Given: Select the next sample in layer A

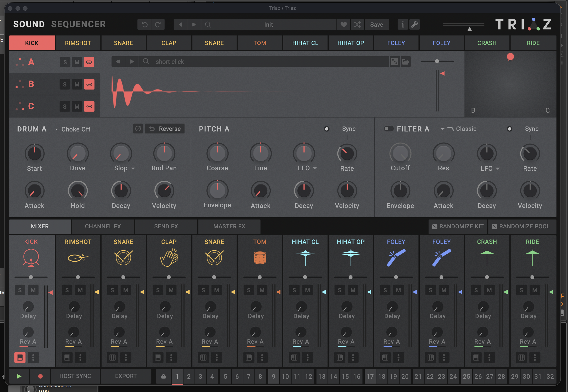Looking at the screenshot, I should 132,62.
